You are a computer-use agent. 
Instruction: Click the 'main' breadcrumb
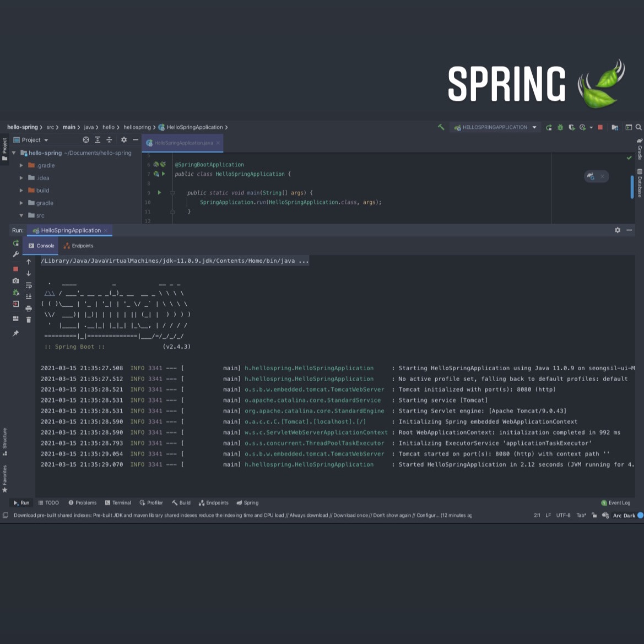pos(69,127)
